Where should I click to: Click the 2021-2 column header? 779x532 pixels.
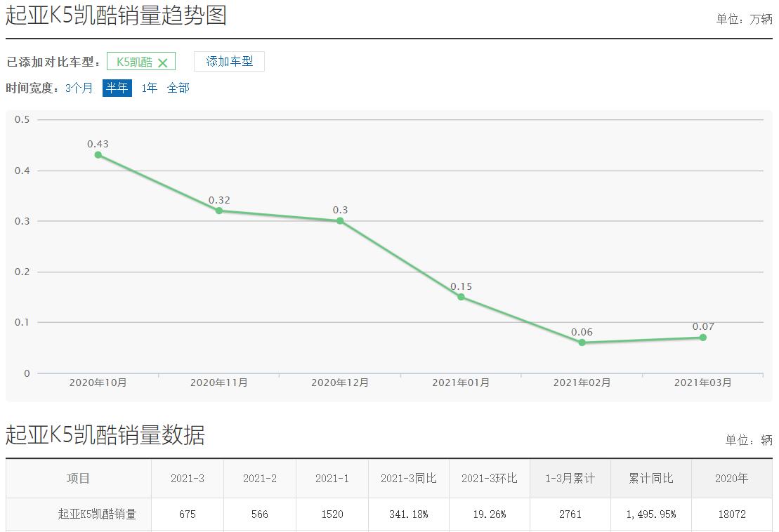260,479
